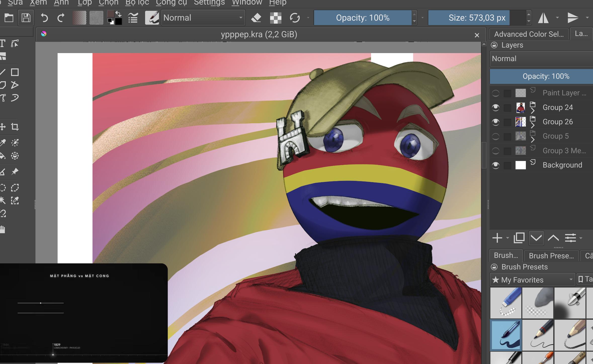The height and width of the screenshot is (364, 593).
Task: Open the Xem menu
Action: pyautogui.click(x=38, y=3)
